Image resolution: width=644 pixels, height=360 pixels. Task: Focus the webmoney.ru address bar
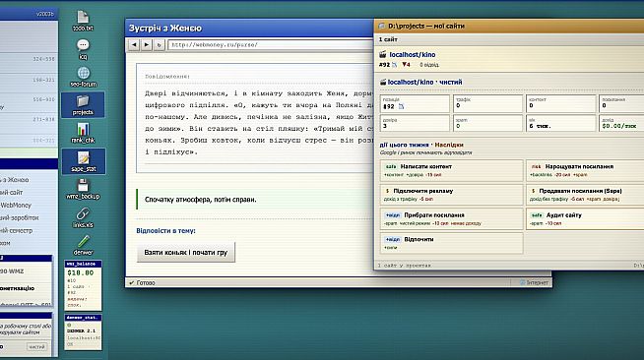point(271,44)
